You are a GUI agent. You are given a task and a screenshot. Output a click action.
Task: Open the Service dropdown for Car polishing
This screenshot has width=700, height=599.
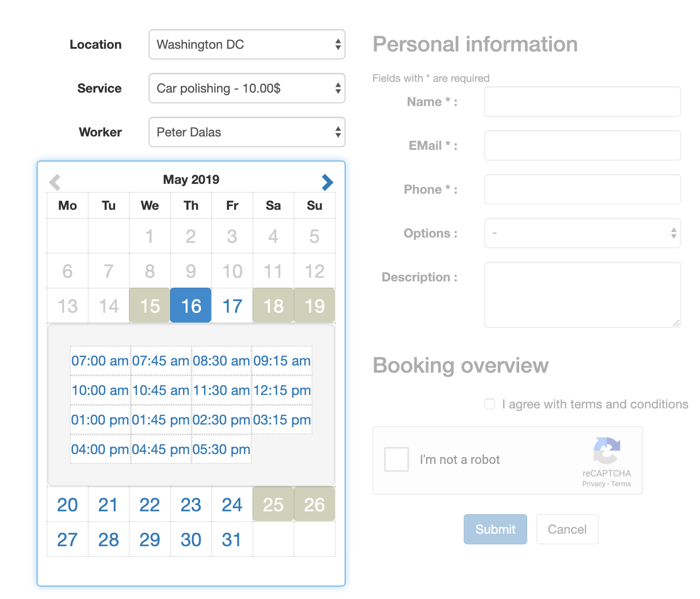pyautogui.click(x=247, y=88)
